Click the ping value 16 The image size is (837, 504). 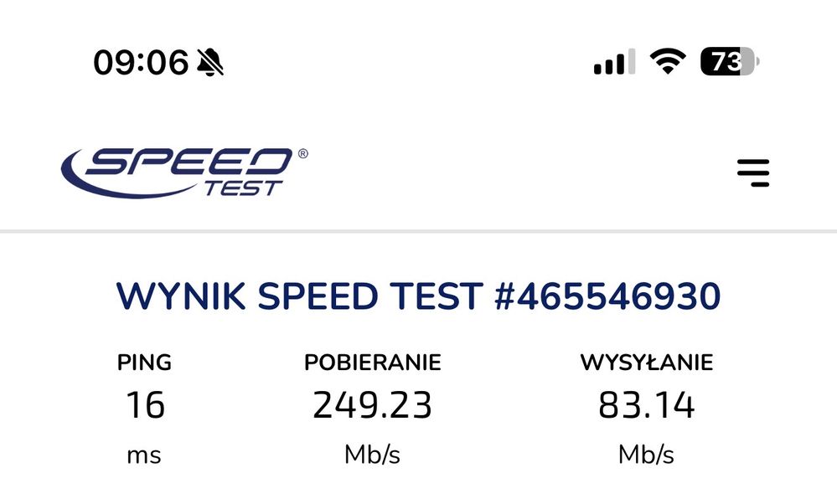tap(145, 406)
